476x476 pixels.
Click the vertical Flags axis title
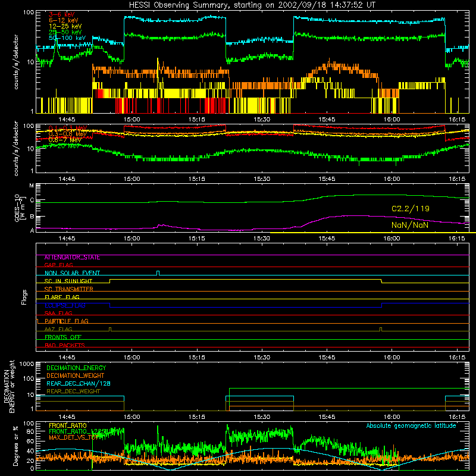click(24, 297)
